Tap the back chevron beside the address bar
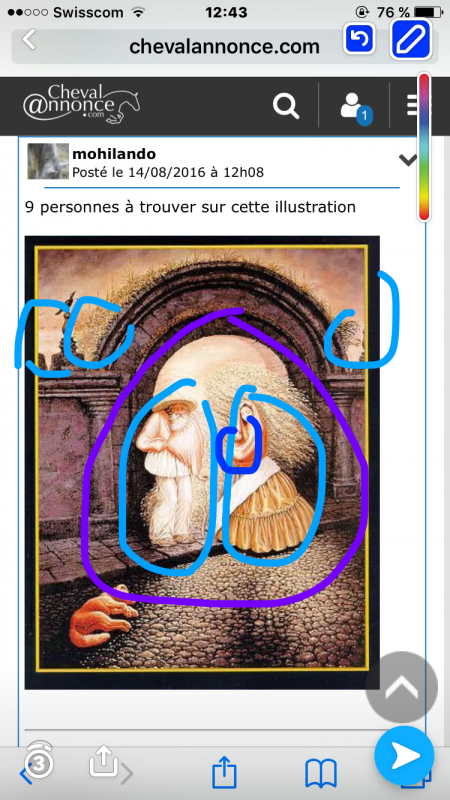The width and height of the screenshot is (450, 800). tap(29, 39)
